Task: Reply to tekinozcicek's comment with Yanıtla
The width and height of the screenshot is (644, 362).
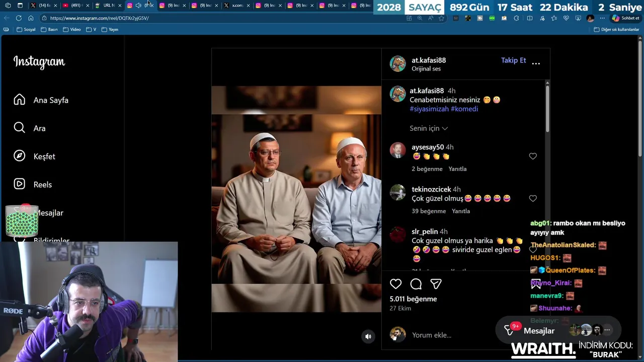Action: pos(461,211)
